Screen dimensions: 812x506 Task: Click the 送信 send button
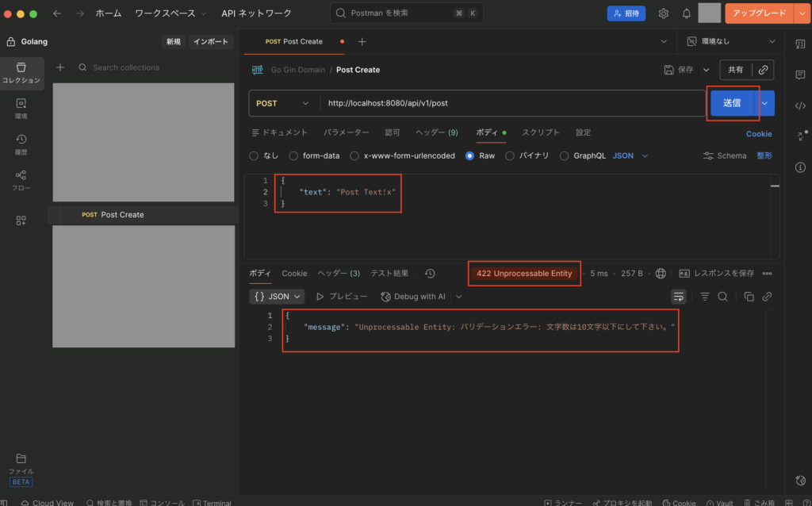coord(731,103)
